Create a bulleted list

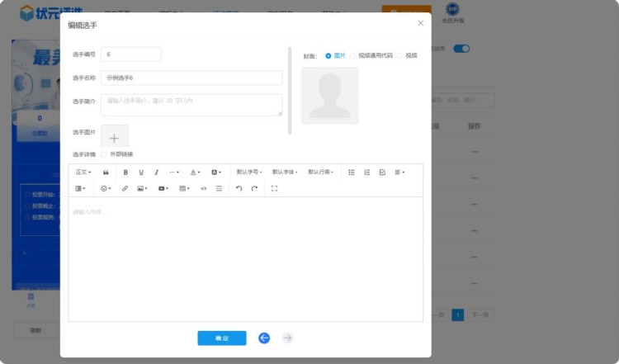[351, 173]
